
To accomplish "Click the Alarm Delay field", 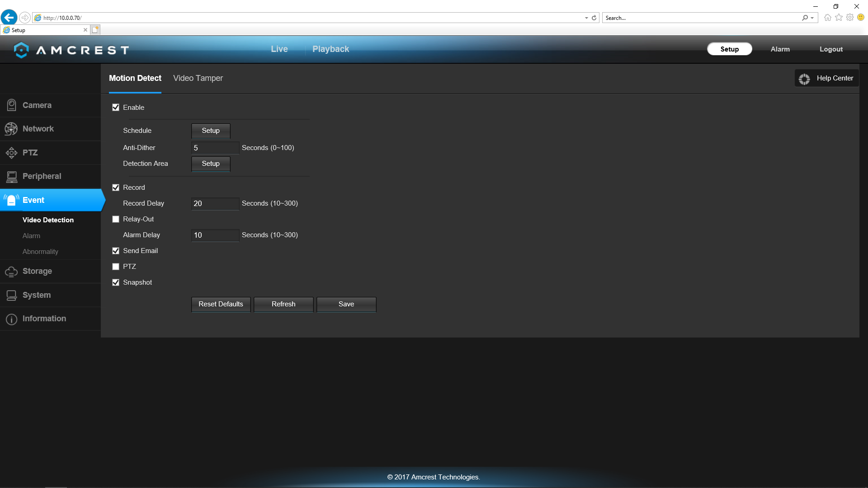I will [215, 235].
